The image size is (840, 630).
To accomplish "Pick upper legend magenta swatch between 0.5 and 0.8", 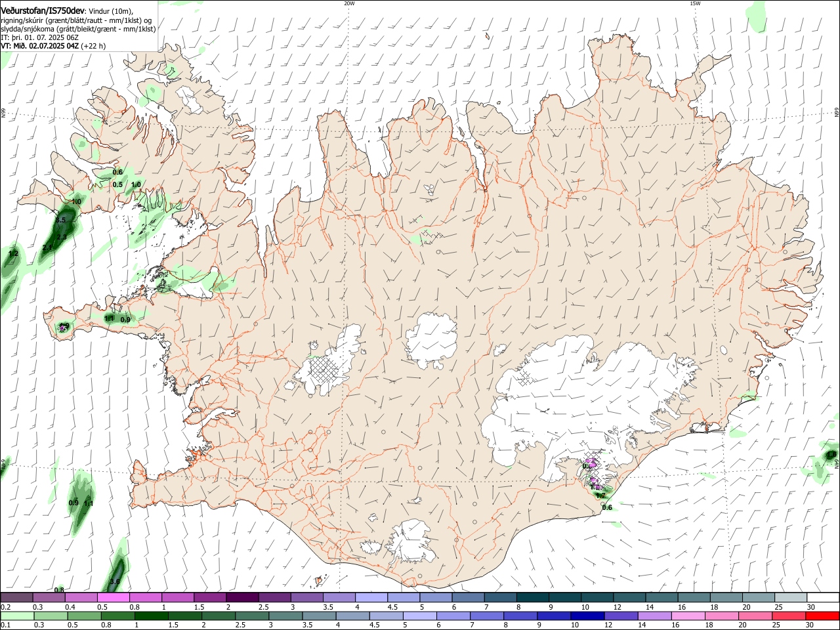I will click(x=113, y=597).
